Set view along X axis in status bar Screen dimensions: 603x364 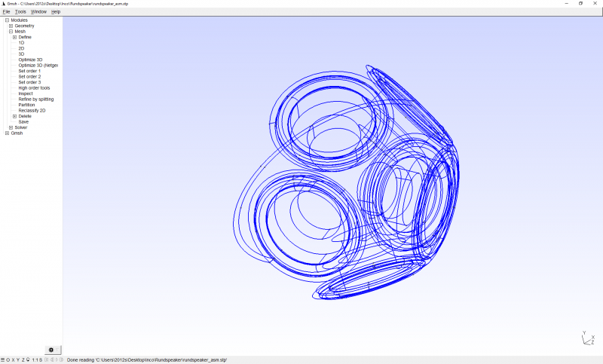13,360
